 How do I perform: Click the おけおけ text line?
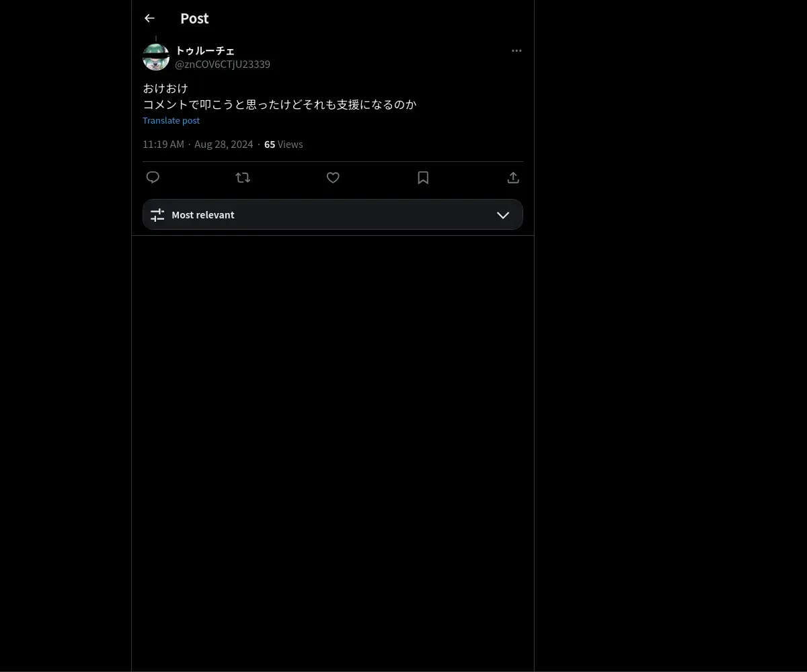165,88
